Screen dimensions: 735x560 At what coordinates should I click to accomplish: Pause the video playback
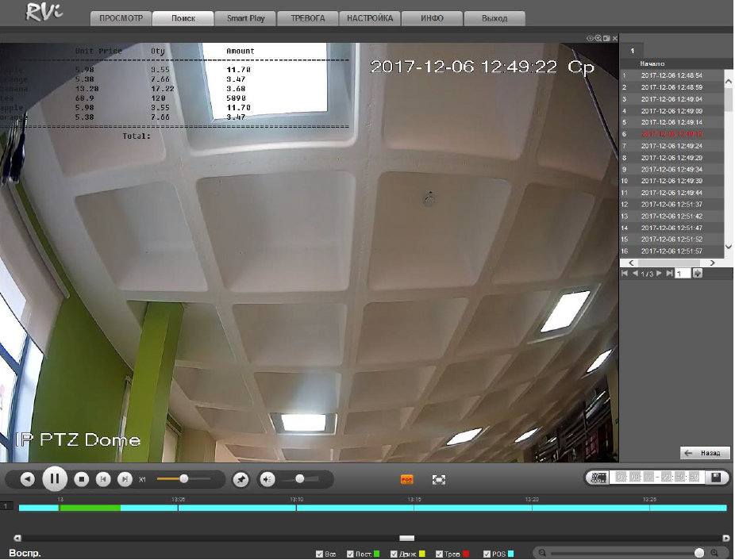point(54,479)
